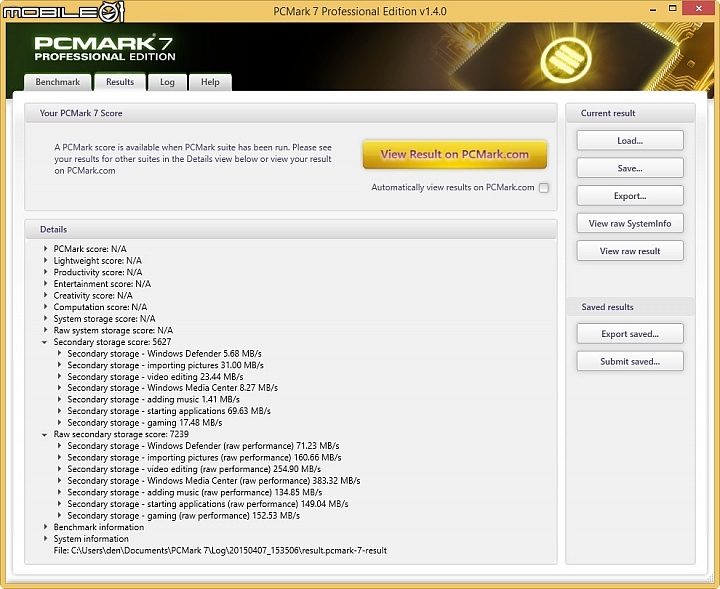Viewport: 720px width, 589px height.
Task: Expand importing pictures raw performance 160.66 MB/s
Action: (x=59, y=457)
